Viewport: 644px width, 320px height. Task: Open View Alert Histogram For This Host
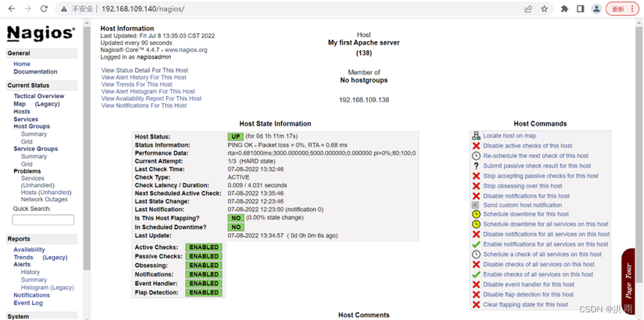(148, 91)
